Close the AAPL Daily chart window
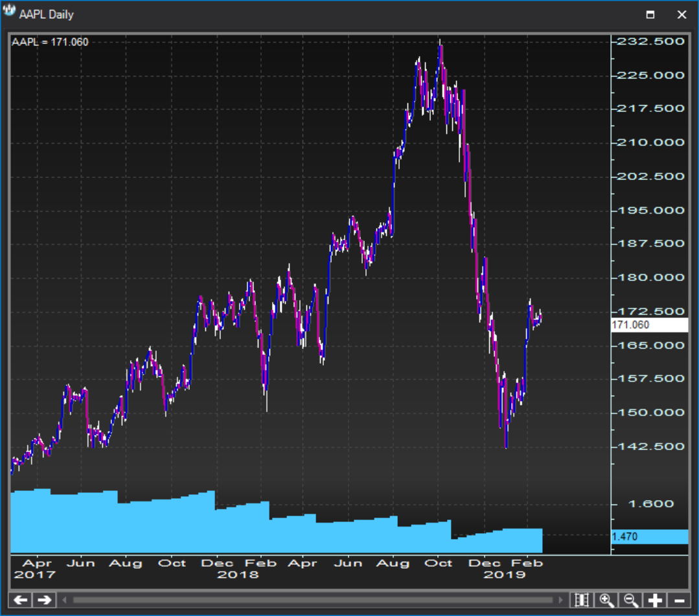The width and height of the screenshot is (699, 616). click(682, 14)
